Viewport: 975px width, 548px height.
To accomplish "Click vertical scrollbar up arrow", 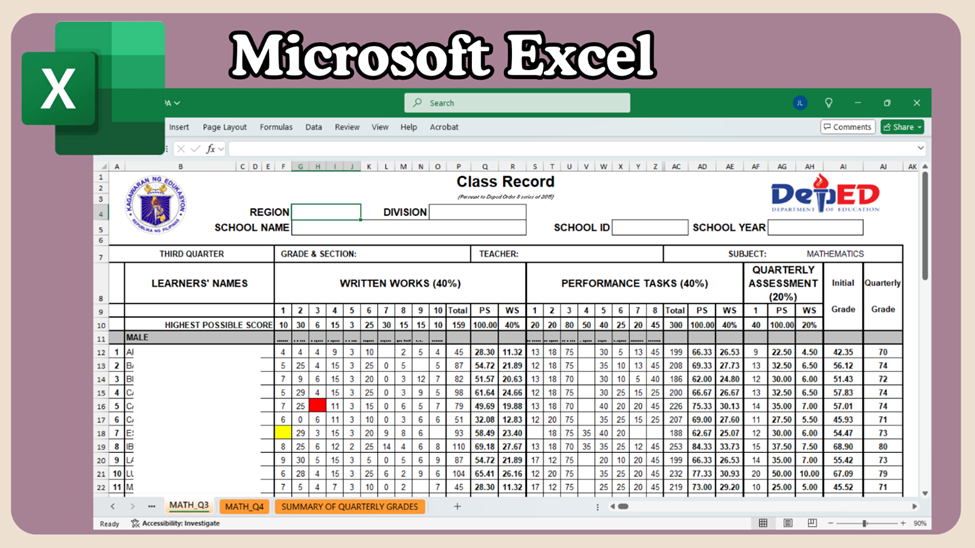I will 925,167.
